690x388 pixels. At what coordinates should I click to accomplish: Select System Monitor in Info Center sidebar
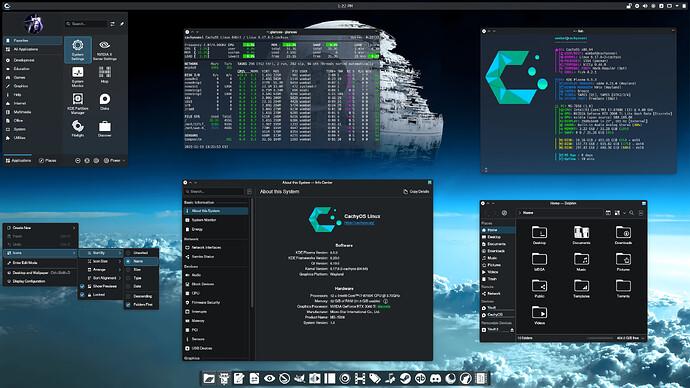pyautogui.click(x=216, y=220)
